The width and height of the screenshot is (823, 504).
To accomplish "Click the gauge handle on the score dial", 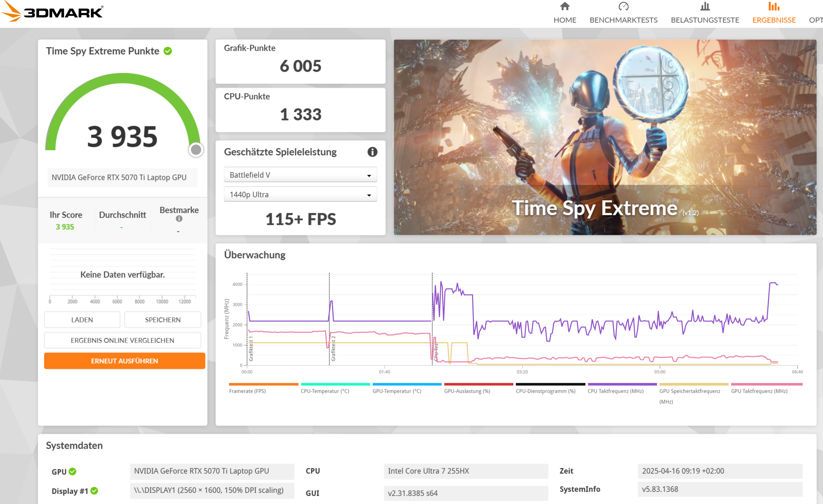I will [x=196, y=150].
